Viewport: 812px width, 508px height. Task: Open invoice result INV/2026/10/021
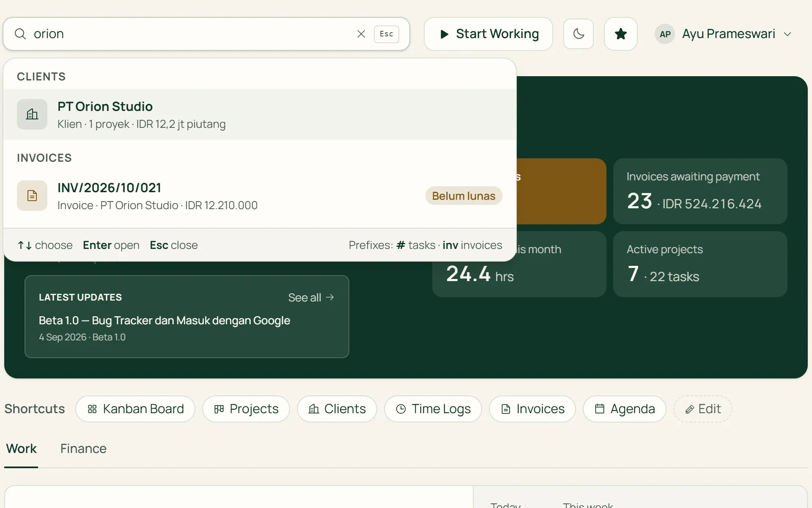tap(260, 196)
